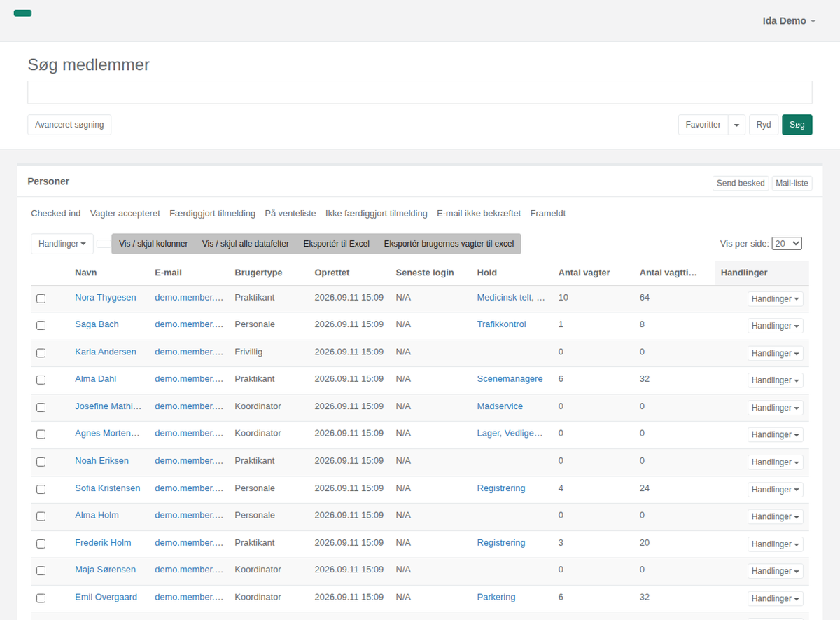Open the Trafikkontrol team link
840x620 pixels.
(501, 324)
